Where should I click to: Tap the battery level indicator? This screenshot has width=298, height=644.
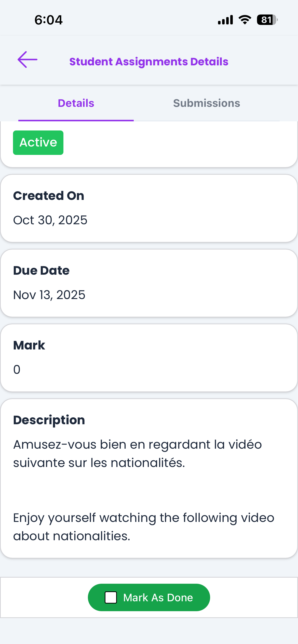point(267,20)
